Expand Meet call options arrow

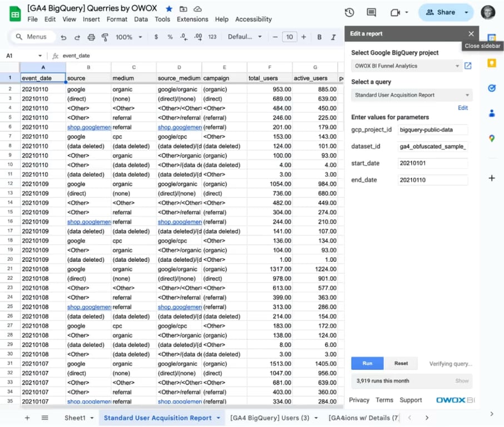(407, 13)
